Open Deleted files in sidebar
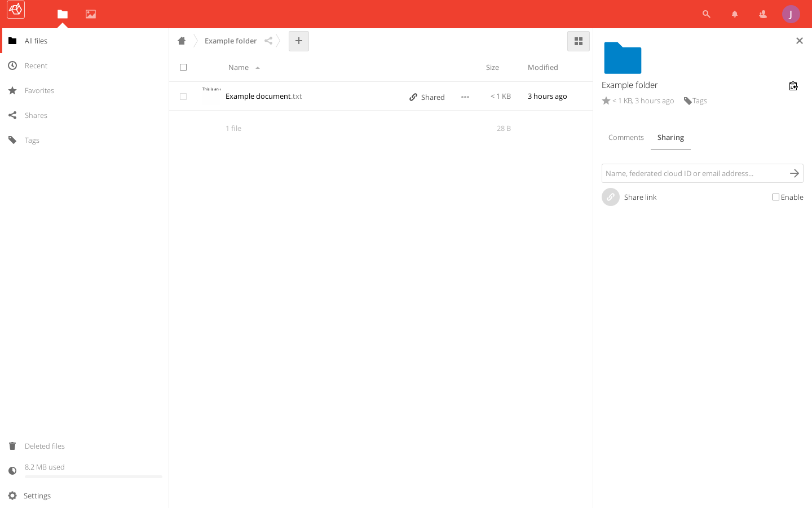Image resolution: width=812 pixels, height=508 pixels. (x=45, y=446)
